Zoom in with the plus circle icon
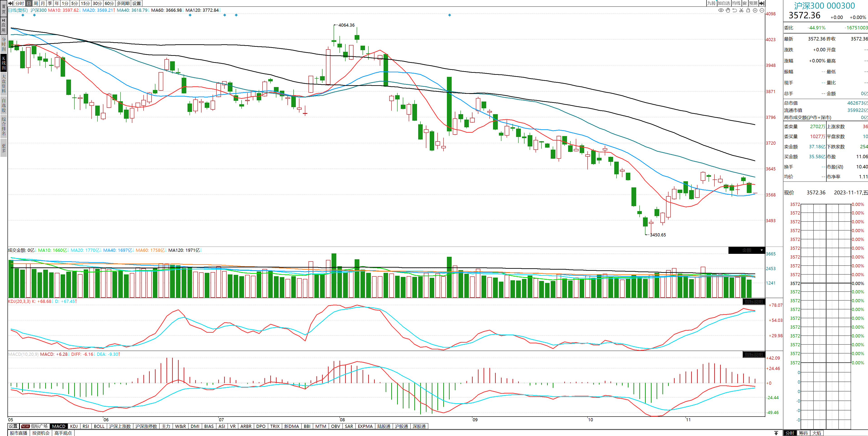This screenshot has height=436, width=868. coord(755,10)
